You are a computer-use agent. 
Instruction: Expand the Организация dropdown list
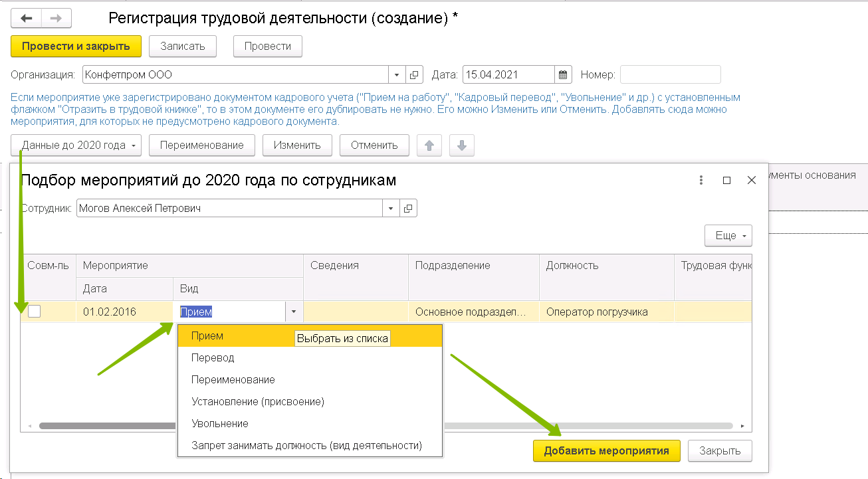tap(397, 74)
